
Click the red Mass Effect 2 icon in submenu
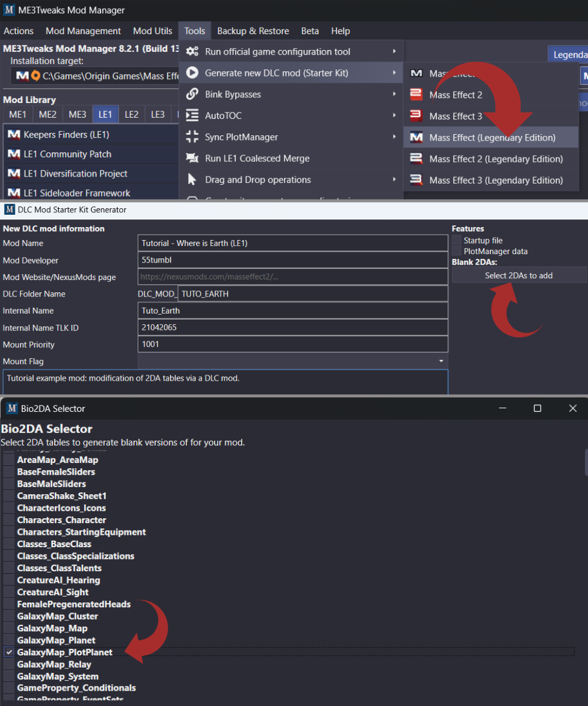416,95
